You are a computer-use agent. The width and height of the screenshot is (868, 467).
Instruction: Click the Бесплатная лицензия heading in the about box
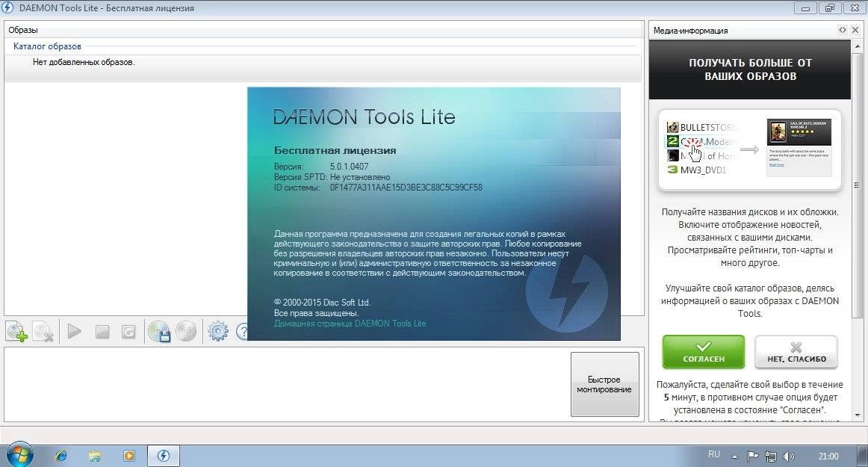(x=335, y=150)
